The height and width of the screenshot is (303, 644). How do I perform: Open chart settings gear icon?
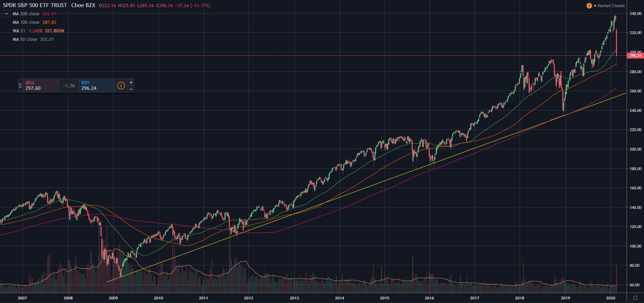click(635, 298)
